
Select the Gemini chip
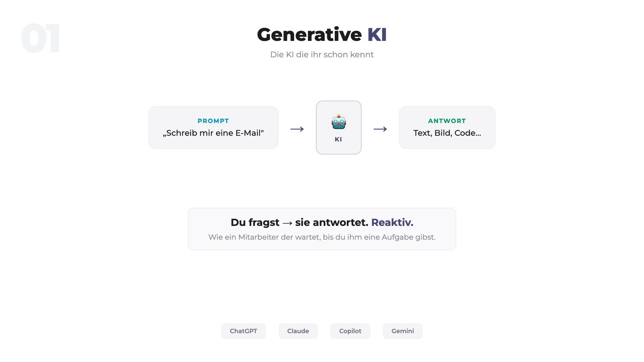click(402, 331)
